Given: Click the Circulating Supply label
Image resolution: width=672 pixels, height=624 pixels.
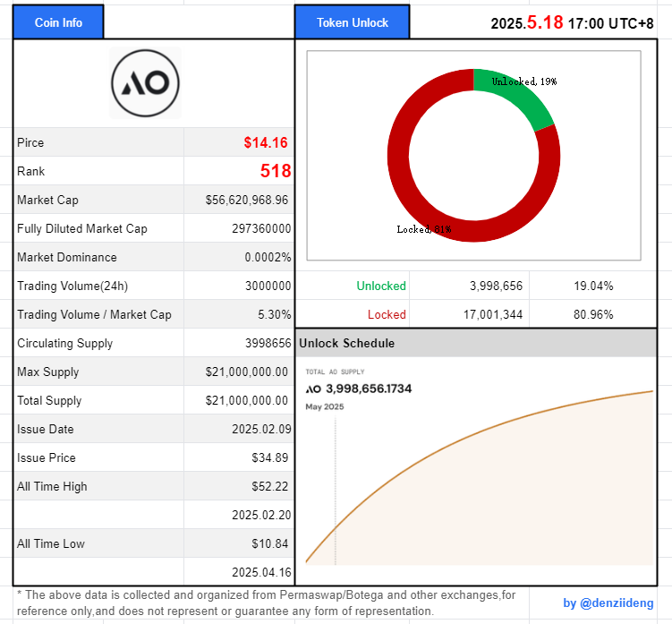Looking at the screenshot, I should point(64,344).
